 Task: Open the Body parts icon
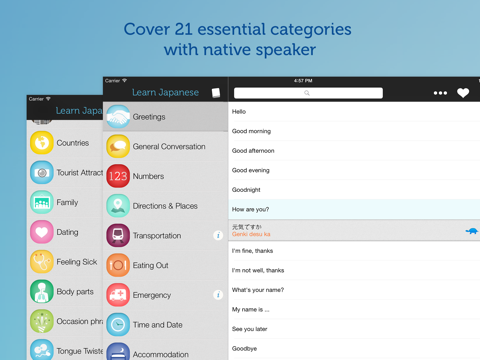click(42, 291)
